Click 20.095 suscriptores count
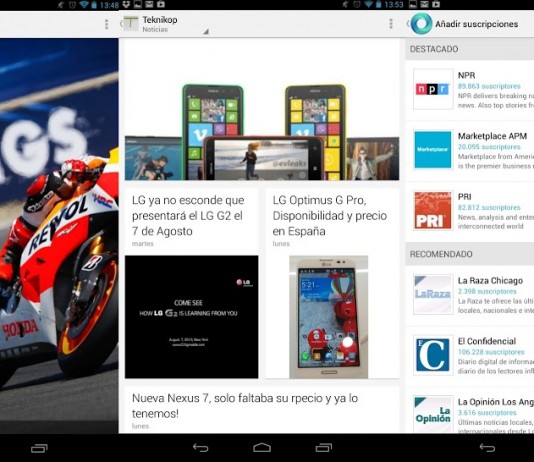The width and height of the screenshot is (534, 462). 489,147
